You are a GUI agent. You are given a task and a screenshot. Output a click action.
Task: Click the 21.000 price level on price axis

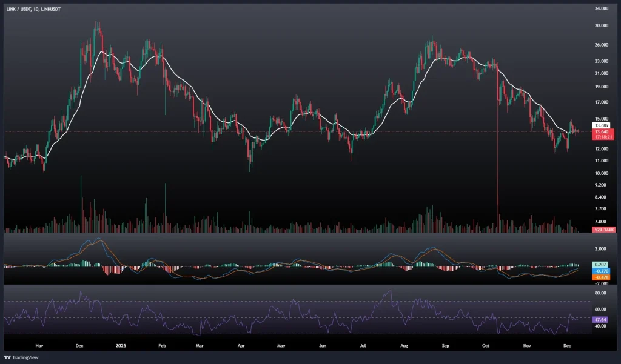602,73
